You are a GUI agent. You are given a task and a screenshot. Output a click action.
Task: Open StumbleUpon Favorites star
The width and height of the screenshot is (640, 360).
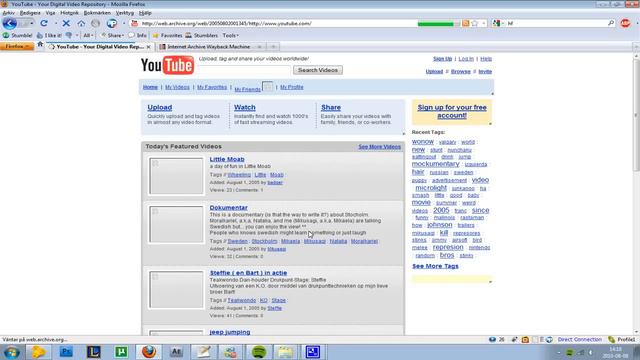[167, 36]
